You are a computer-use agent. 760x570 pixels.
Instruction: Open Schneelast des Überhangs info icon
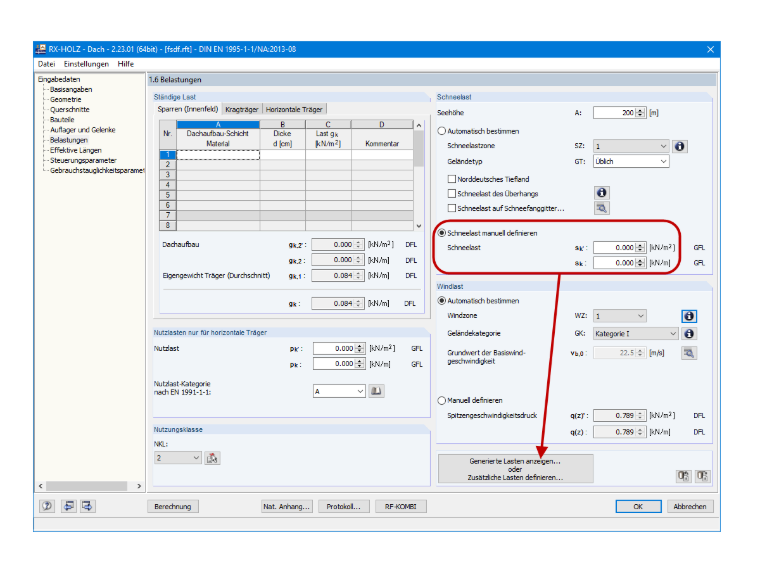click(x=602, y=192)
